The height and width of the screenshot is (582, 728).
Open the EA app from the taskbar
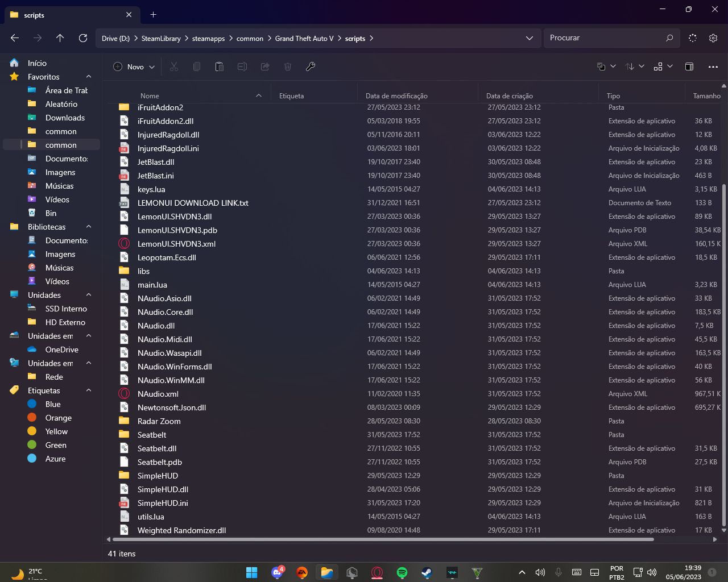tap(302, 572)
